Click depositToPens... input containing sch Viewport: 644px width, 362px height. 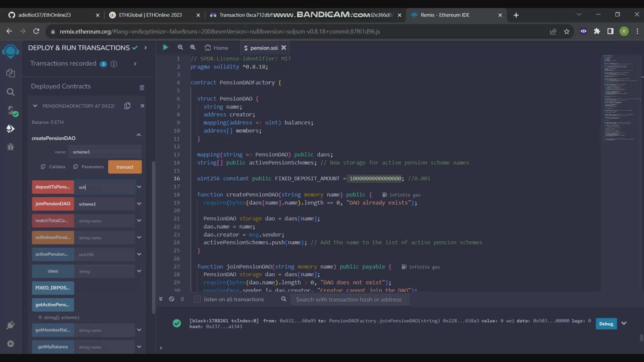pyautogui.click(x=105, y=187)
